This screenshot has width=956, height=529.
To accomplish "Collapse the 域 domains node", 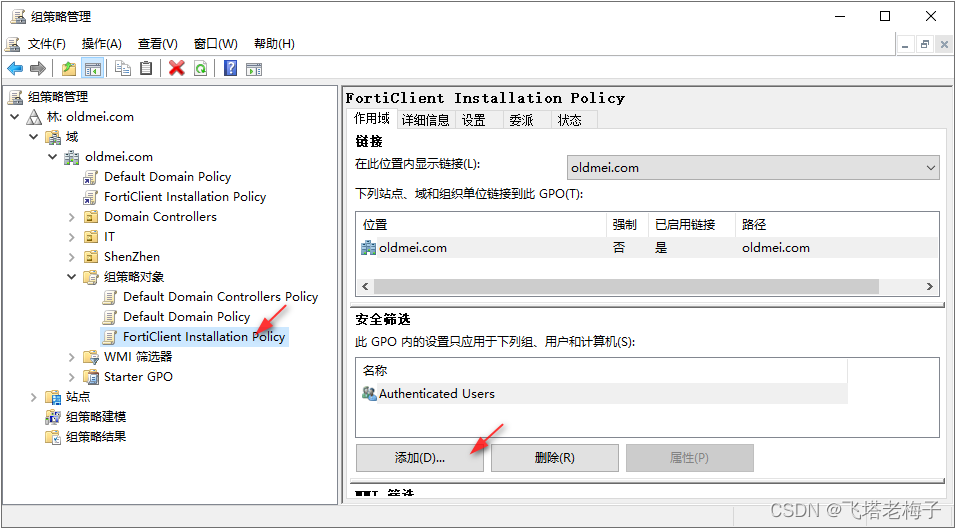I will (34, 137).
